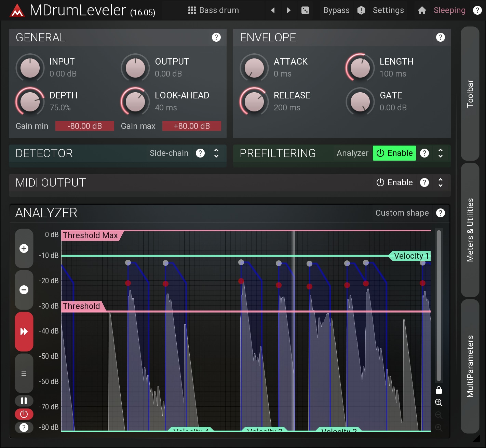Click the dimmed zoom-out magnifier icon
The width and height of the screenshot is (486, 448).
point(439,415)
